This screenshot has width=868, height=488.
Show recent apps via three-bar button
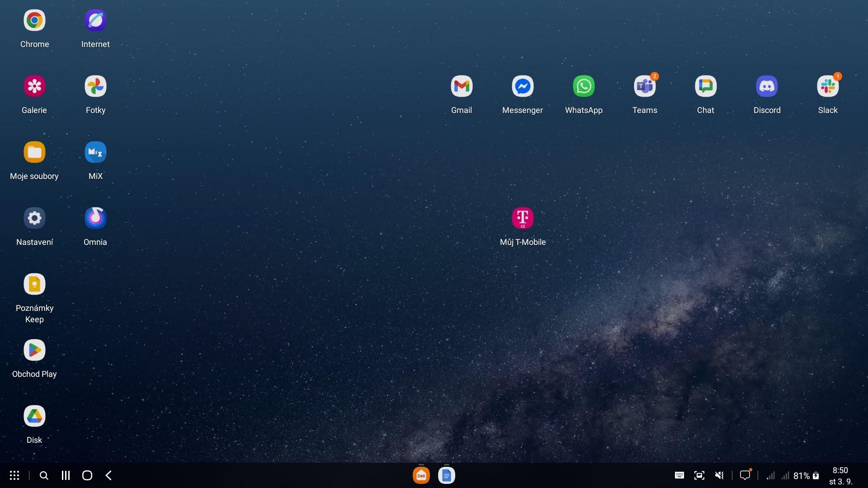coord(66,475)
